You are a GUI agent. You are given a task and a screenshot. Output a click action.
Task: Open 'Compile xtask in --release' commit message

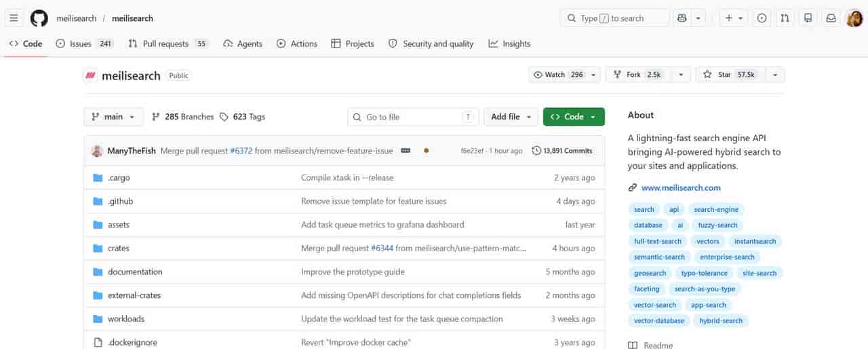[x=347, y=178]
